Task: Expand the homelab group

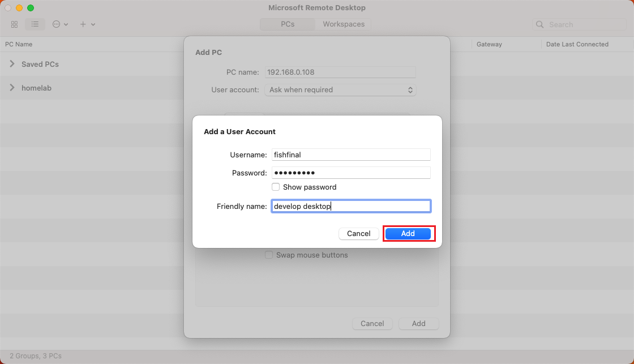Action: (x=12, y=88)
